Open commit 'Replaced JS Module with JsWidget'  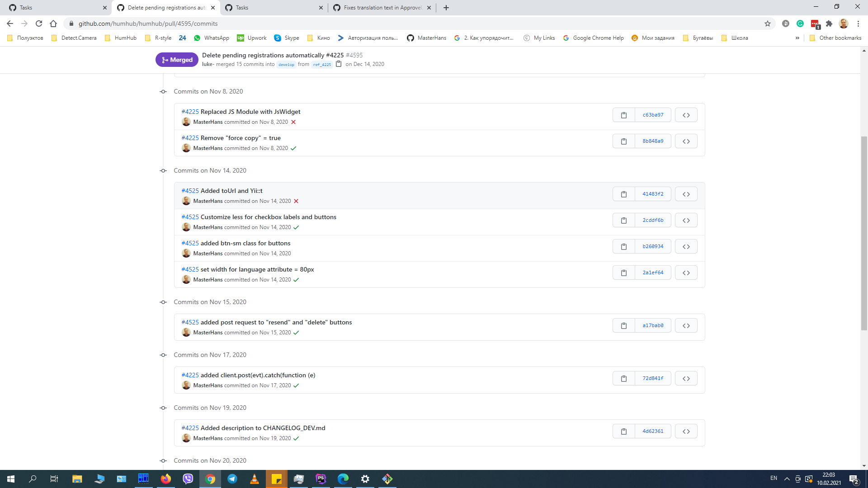tap(250, 112)
